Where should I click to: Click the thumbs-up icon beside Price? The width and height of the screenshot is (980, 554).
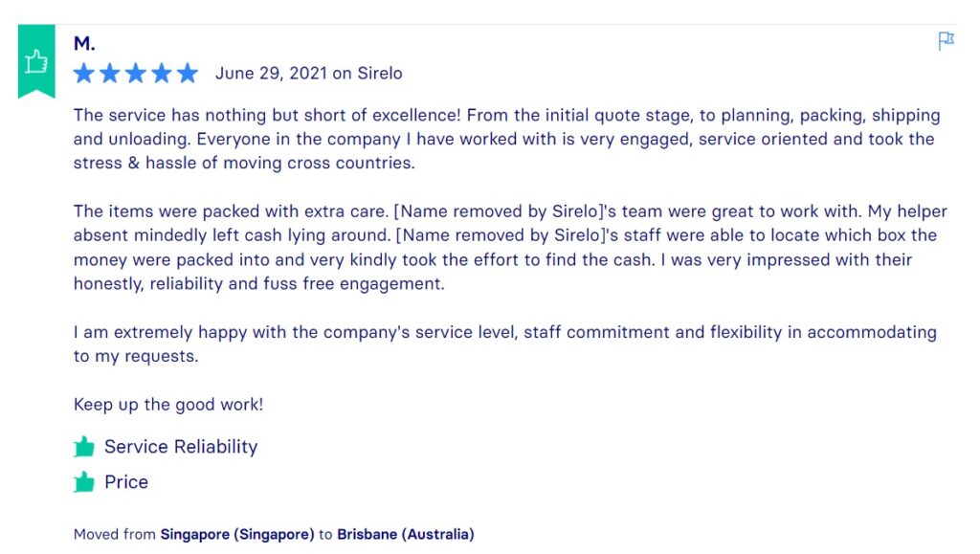tap(83, 480)
